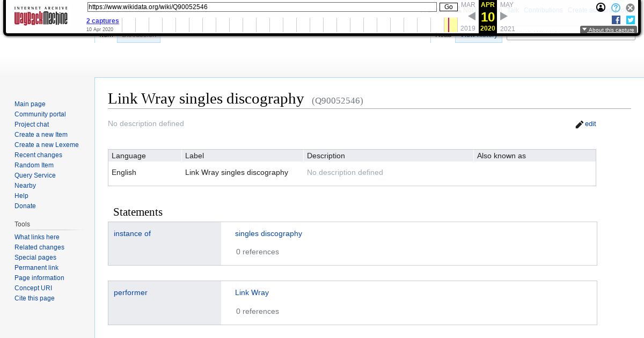Open Main page sidebar link

(30, 104)
